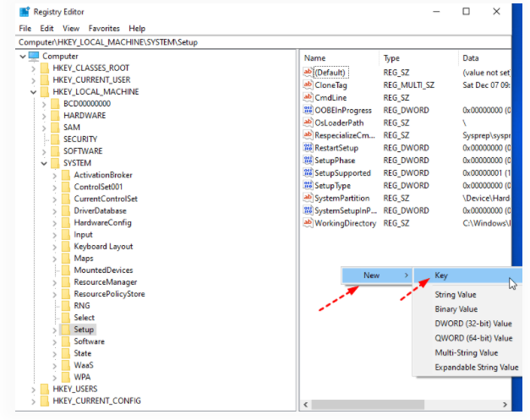Click the DWORD icon beside SetupType
Viewport: 530px width, 420px height.
tap(308, 185)
